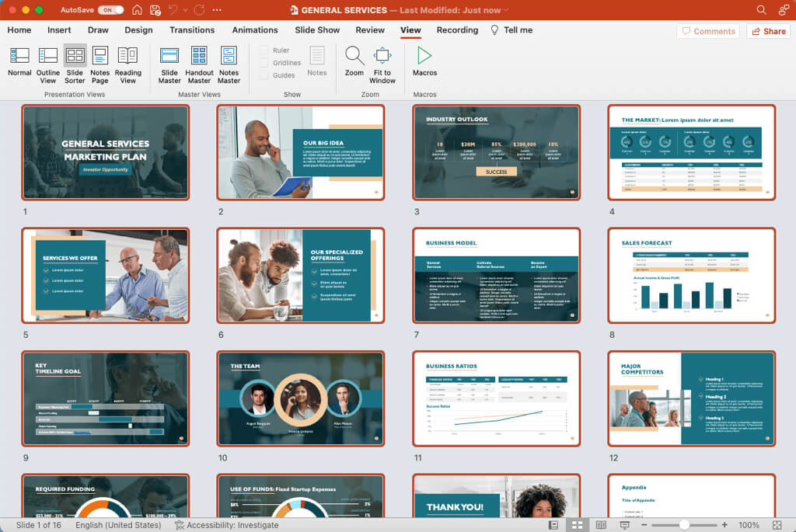
Task: Select slide 9 Key Timeline Goal thumbnail
Action: click(106, 398)
